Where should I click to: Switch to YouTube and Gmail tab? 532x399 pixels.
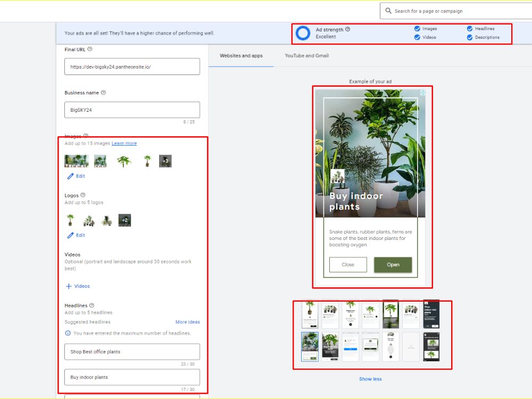click(x=307, y=56)
